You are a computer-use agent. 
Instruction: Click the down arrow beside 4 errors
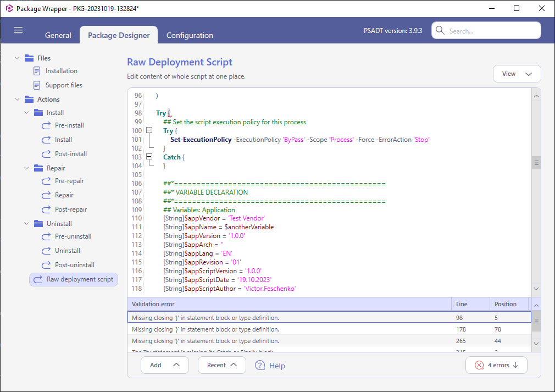[515, 365]
